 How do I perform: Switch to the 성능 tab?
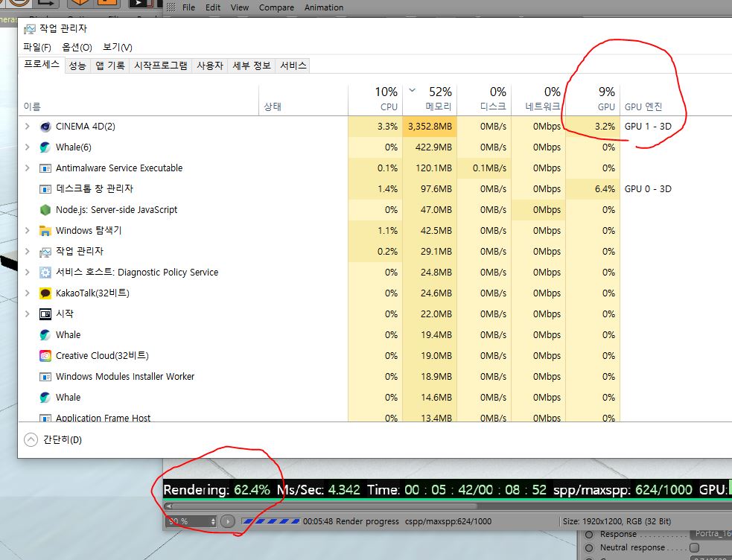point(77,66)
